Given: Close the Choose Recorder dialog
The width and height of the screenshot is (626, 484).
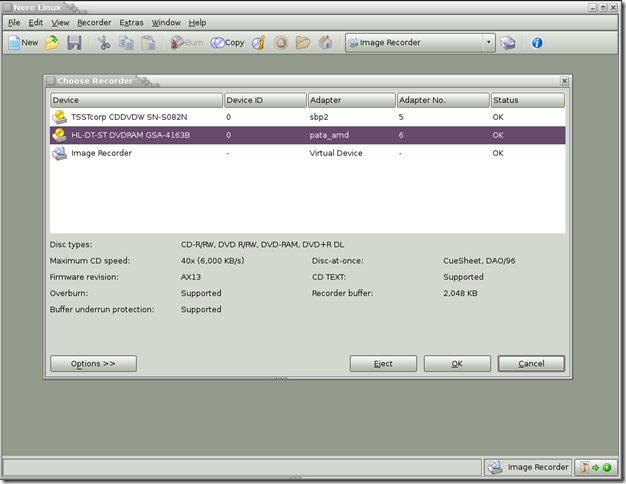Looking at the screenshot, I should point(564,81).
